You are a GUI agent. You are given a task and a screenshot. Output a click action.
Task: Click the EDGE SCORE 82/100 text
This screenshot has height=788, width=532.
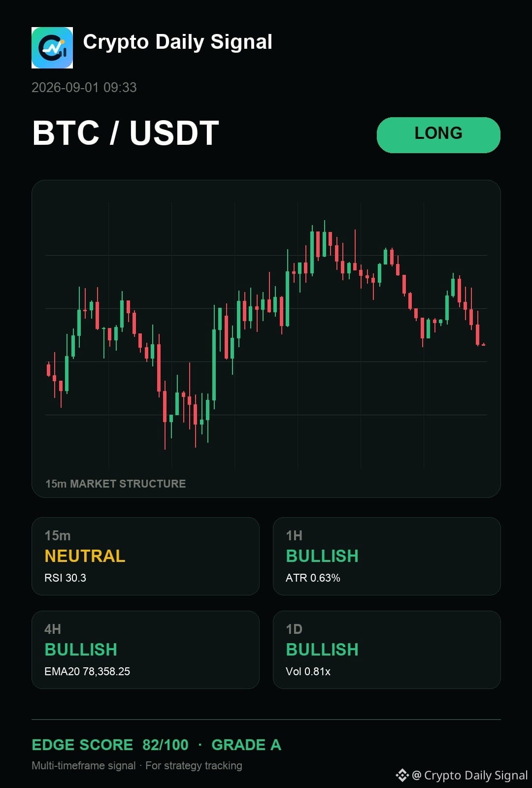click(110, 745)
